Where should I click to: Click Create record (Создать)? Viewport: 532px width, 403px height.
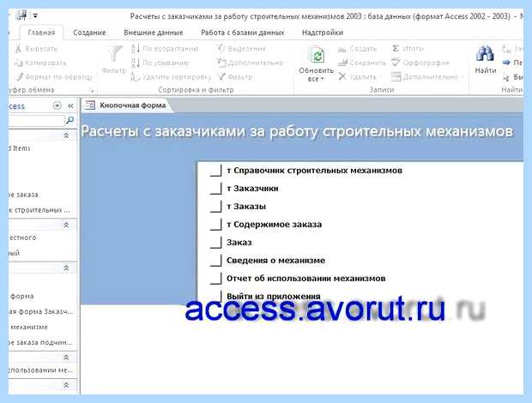click(357, 49)
